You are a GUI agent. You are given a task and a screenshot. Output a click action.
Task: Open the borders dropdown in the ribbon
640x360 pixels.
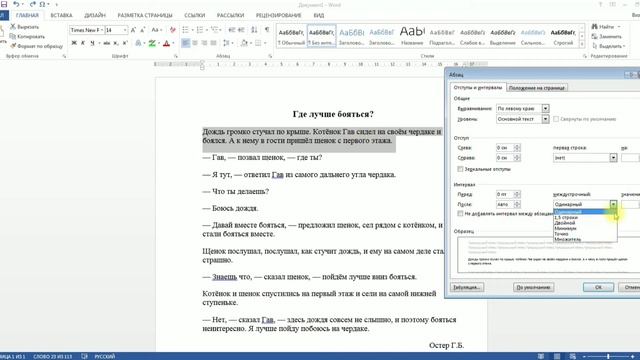260,43
